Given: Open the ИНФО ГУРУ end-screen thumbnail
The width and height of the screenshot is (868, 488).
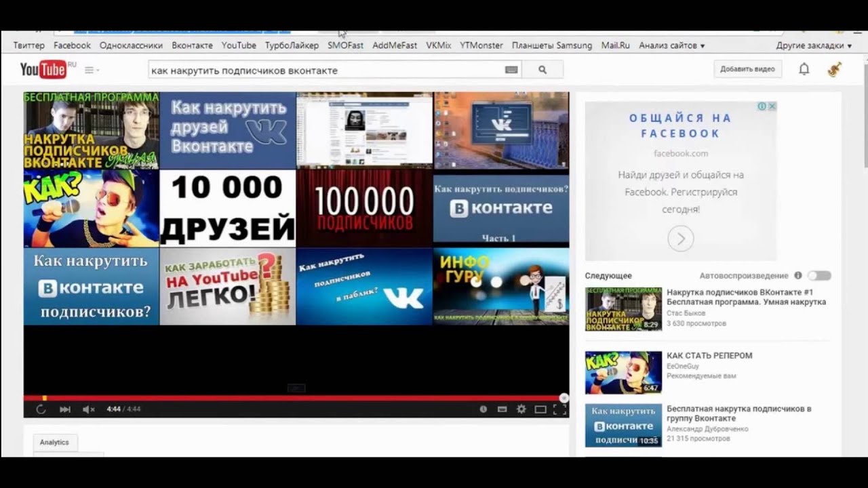Looking at the screenshot, I should point(501,286).
